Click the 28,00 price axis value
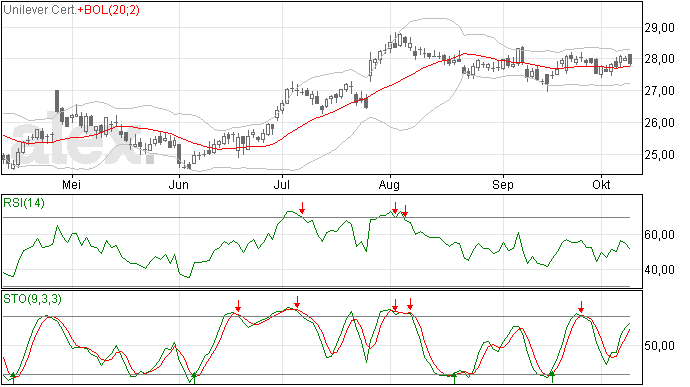This screenshot has height=387, width=690. [659, 59]
